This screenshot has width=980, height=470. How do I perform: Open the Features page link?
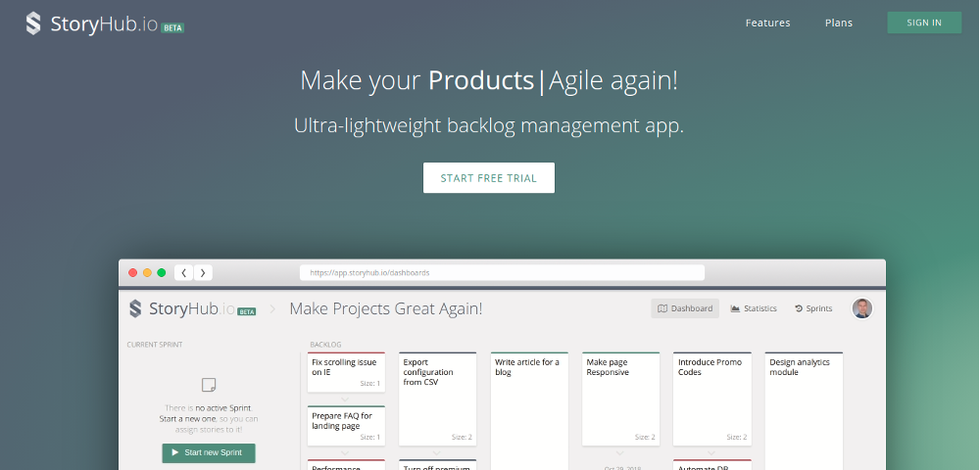tap(767, 23)
